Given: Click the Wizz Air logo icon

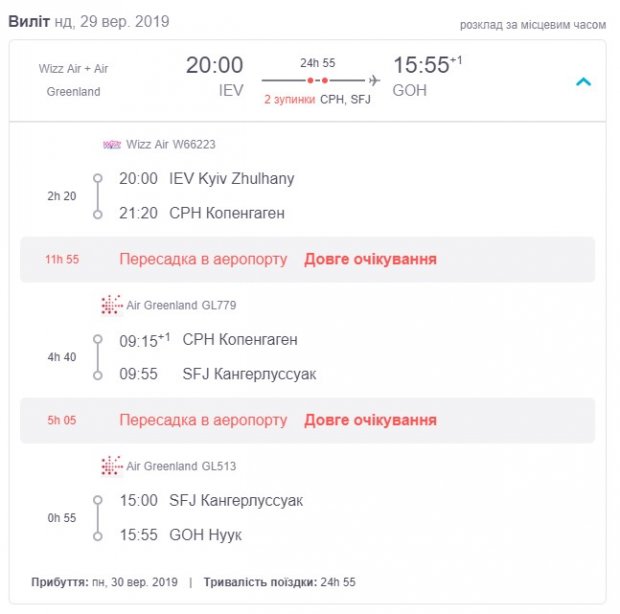Looking at the screenshot, I should point(112,145).
